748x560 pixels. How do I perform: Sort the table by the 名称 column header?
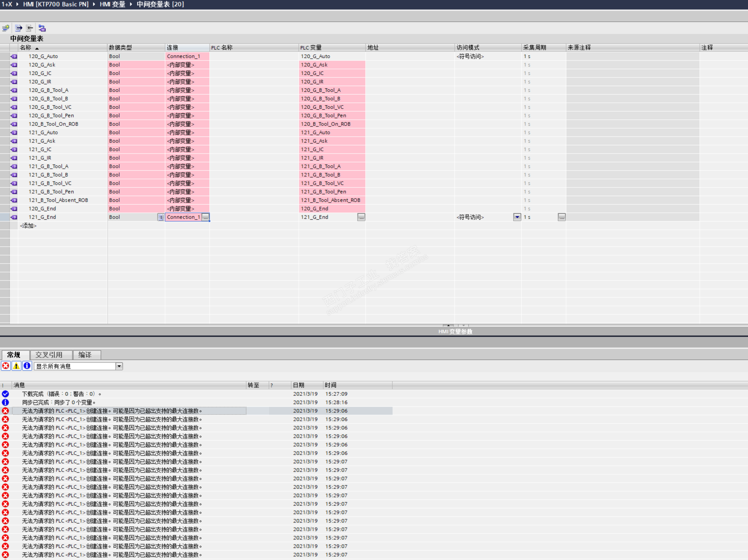click(26, 48)
